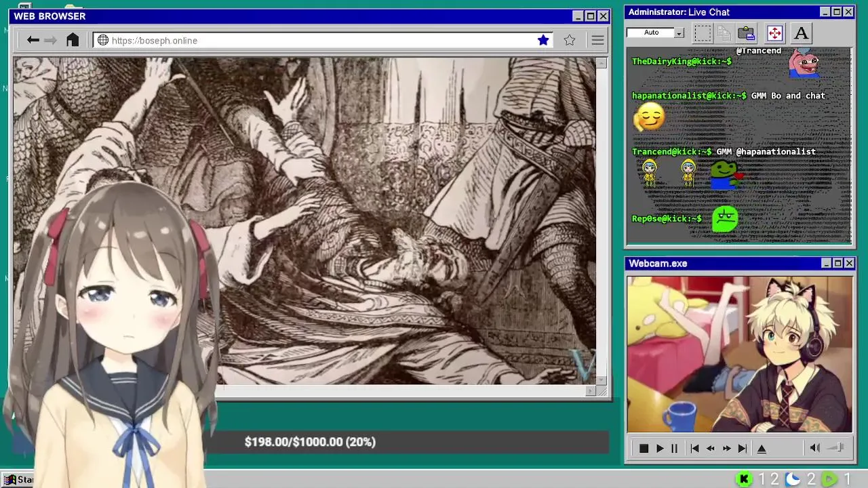Click the eject button in Webcam.exe
The width and height of the screenshot is (868, 488).
[762, 448]
